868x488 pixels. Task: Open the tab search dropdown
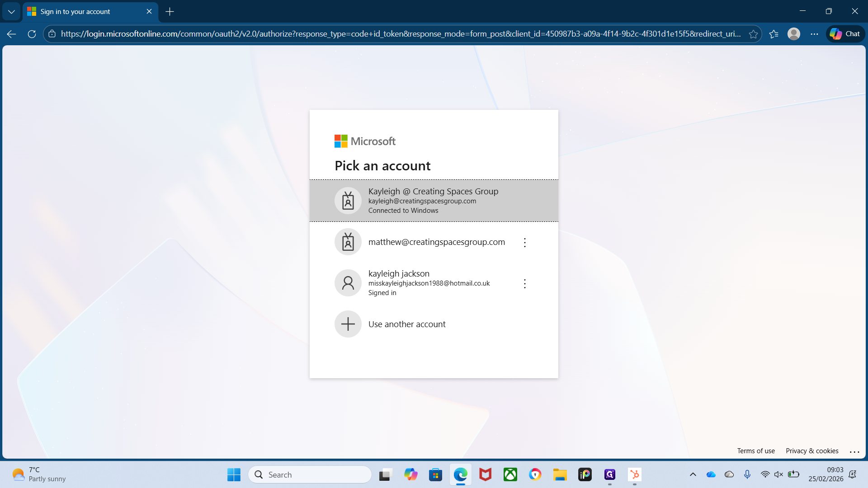pyautogui.click(x=11, y=12)
